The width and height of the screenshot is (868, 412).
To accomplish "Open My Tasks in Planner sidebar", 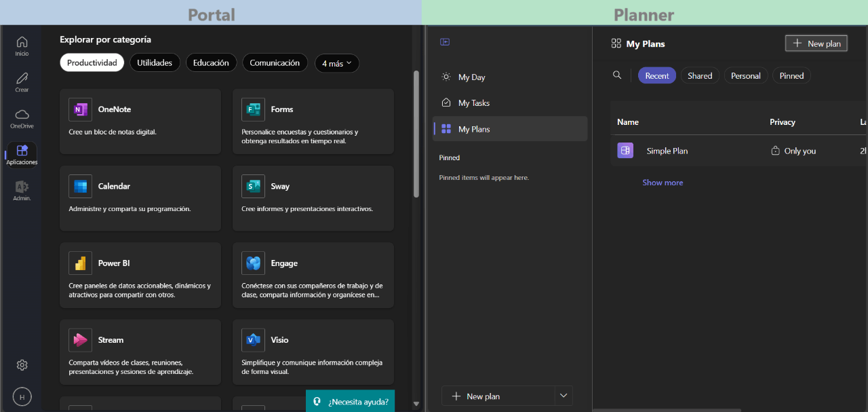I will pos(510,103).
